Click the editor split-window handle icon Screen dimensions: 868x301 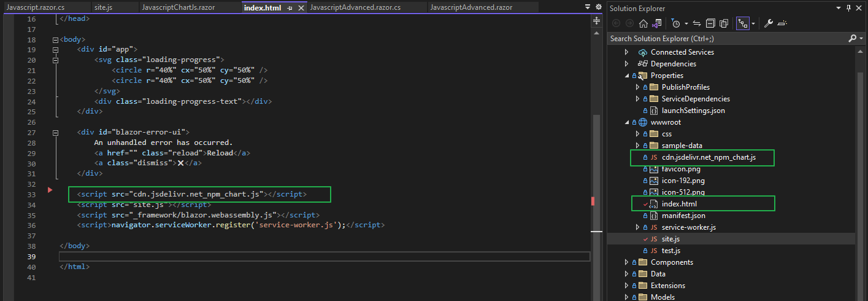(596, 20)
